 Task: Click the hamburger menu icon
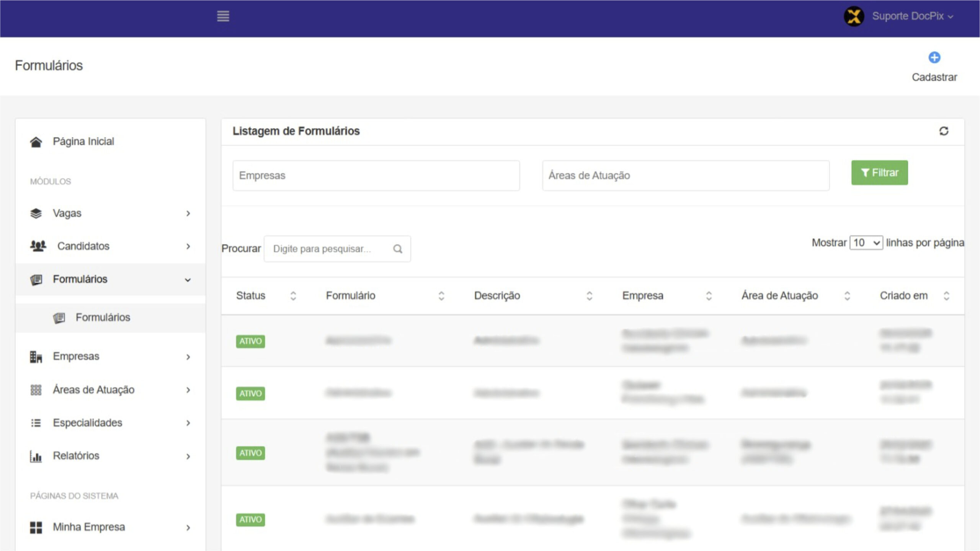click(x=223, y=16)
